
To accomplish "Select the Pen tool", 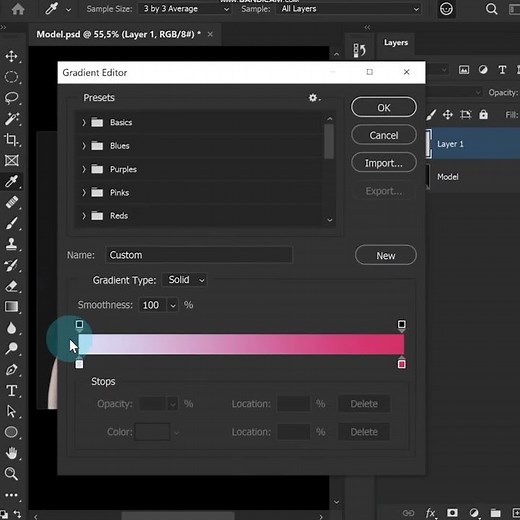I will coord(11,370).
